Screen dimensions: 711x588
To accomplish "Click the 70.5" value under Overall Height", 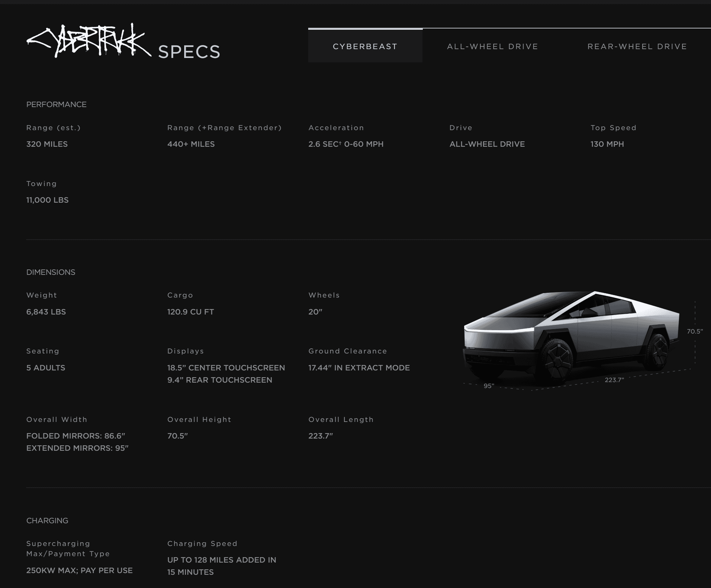I will [x=178, y=436].
